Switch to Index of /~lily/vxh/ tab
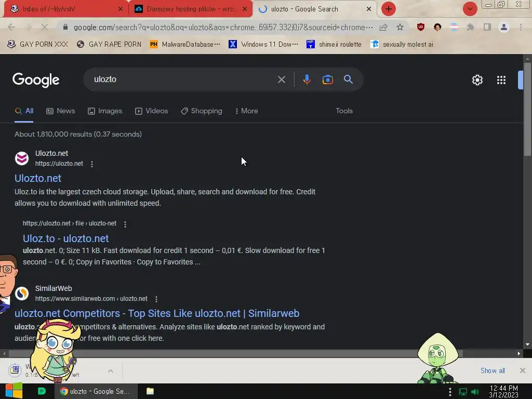Screen dimensions: 532x399 pos(66,9)
